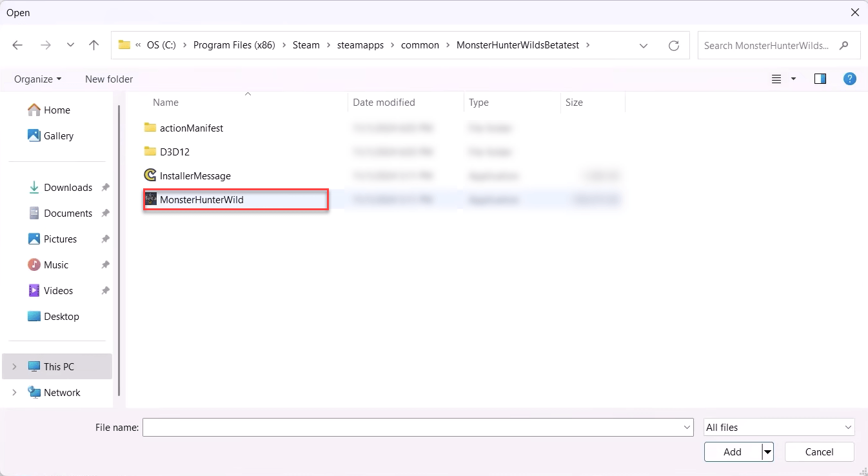This screenshot has height=476, width=868.
Task: Click the Back navigation arrow
Action: coord(17,45)
